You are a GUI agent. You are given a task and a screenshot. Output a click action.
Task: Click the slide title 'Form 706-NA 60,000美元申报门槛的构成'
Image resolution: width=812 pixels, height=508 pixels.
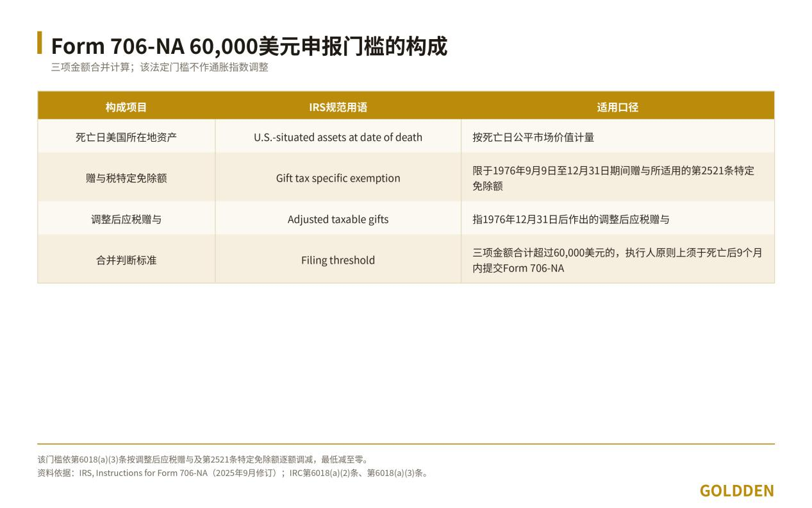point(249,46)
